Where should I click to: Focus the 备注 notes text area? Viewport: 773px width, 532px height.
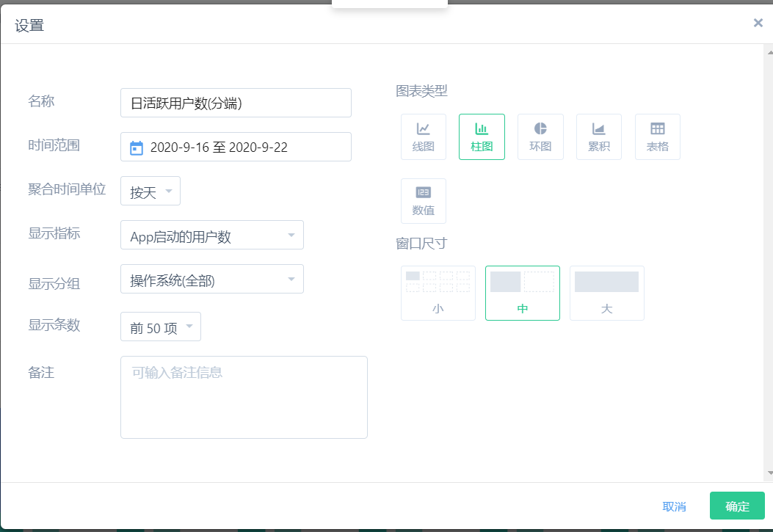coord(244,397)
